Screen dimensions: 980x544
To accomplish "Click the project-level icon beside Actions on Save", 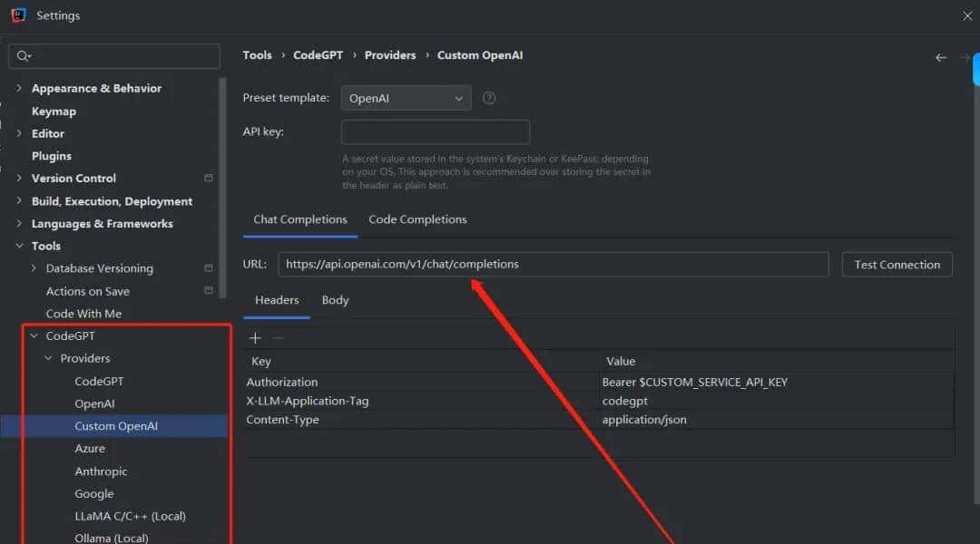I will pos(208,290).
